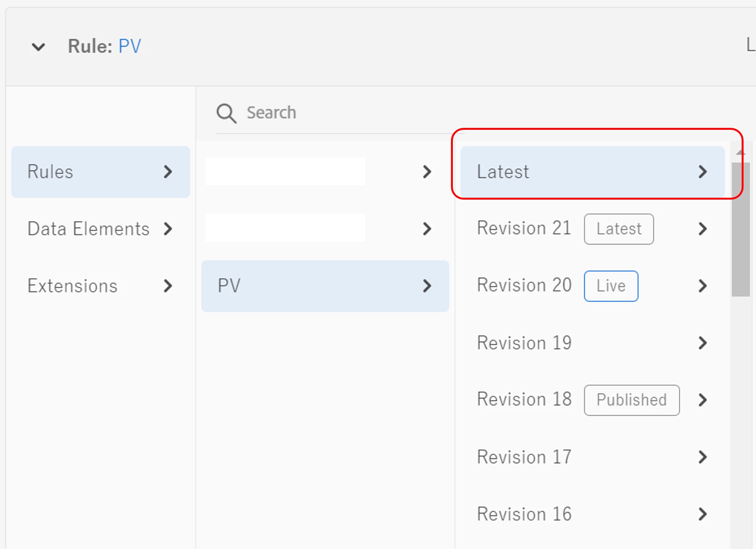Open the Revision 16 entry

click(524, 514)
